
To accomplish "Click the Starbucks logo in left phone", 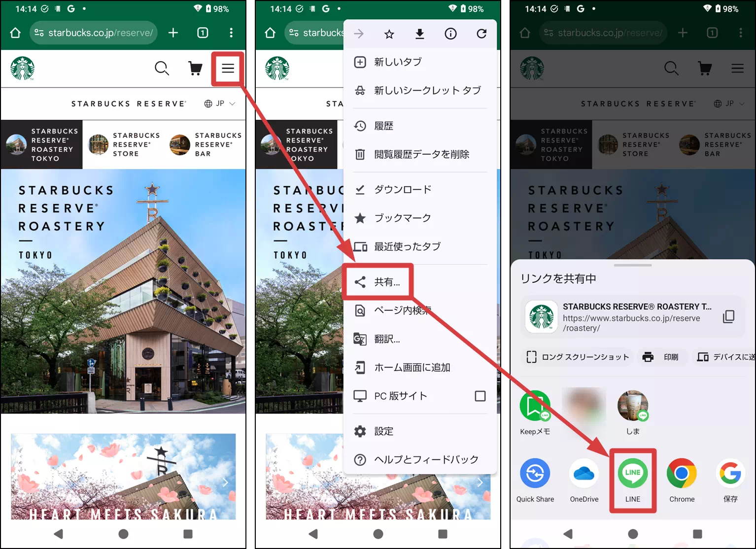I will point(23,68).
